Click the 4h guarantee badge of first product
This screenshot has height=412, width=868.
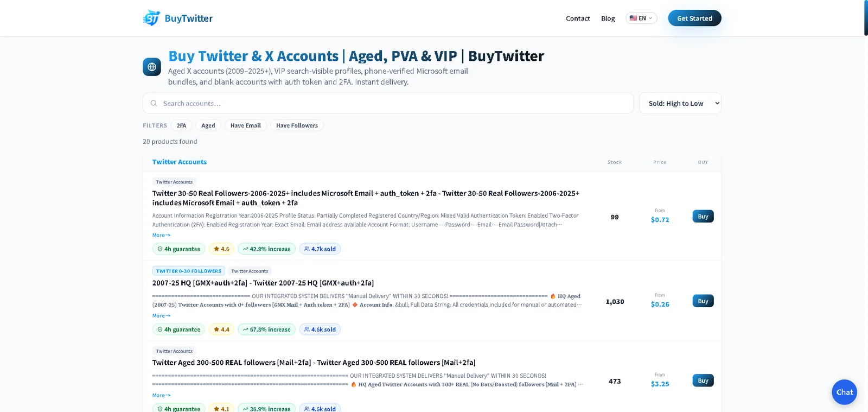tap(179, 249)
